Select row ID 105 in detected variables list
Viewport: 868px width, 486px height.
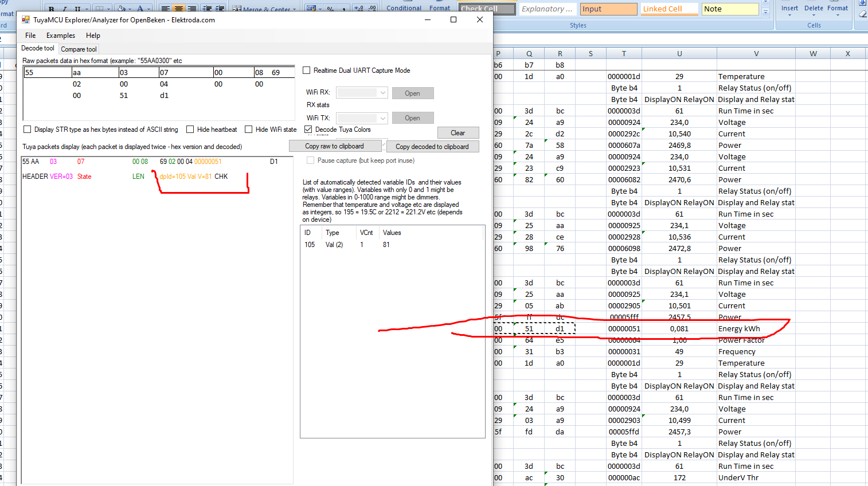tap(393, 245)
